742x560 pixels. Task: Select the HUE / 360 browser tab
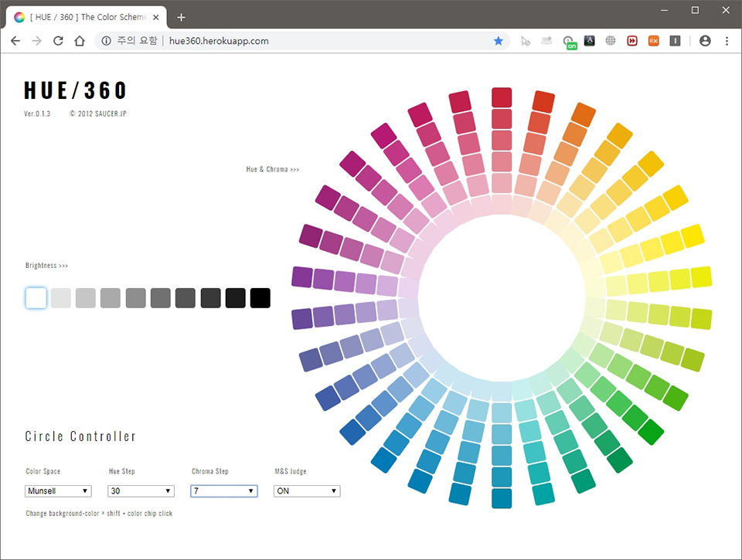[87, 18]
